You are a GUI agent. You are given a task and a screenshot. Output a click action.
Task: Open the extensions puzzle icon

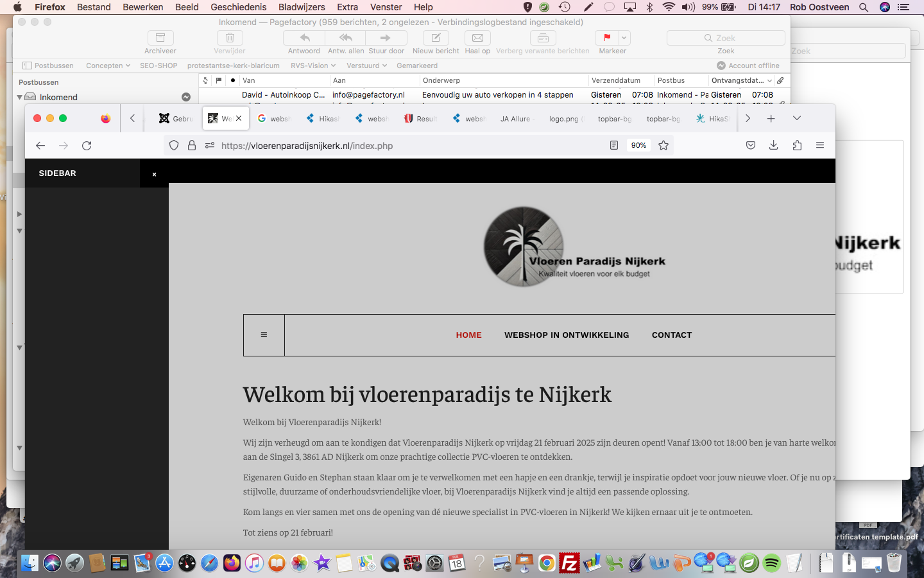click(x=797, y=146)
